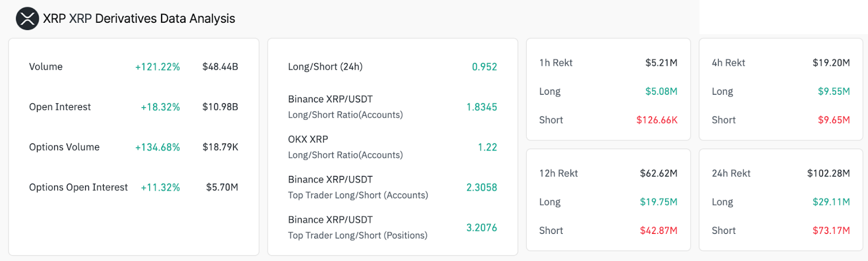868x261 pixels.
Task: Click the Volume amount $48.44B
Action: pyautogui.click(x=220, y=67)
